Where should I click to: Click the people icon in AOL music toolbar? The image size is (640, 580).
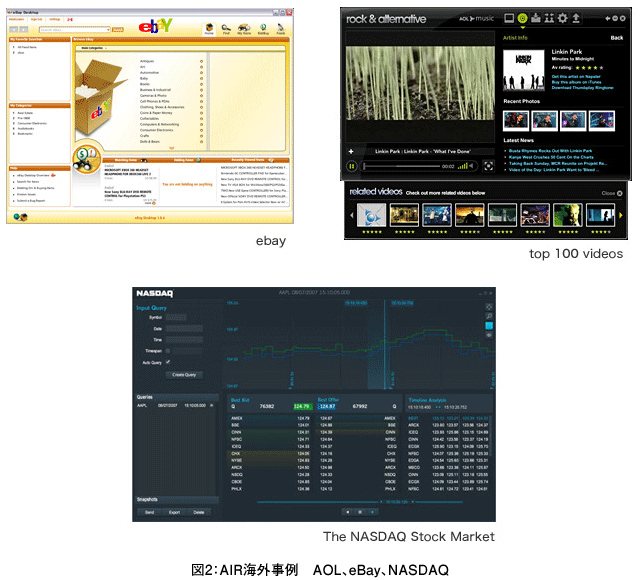[549, 18]
